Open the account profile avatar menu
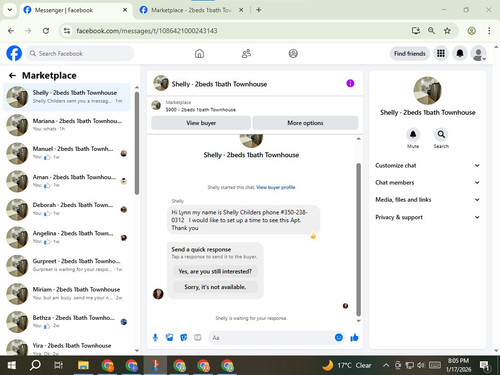 tap(478, 53)
